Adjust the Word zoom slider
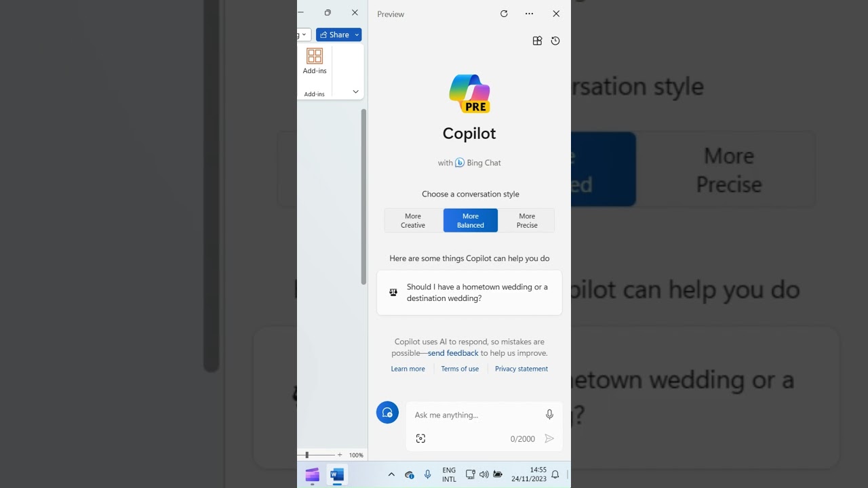 tap(307, 455)
